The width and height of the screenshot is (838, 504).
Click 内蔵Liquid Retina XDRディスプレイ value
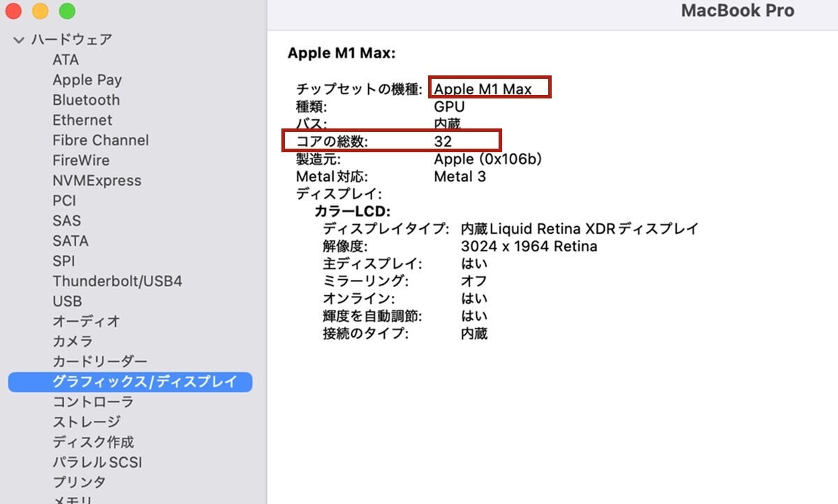tap(580, 229)
